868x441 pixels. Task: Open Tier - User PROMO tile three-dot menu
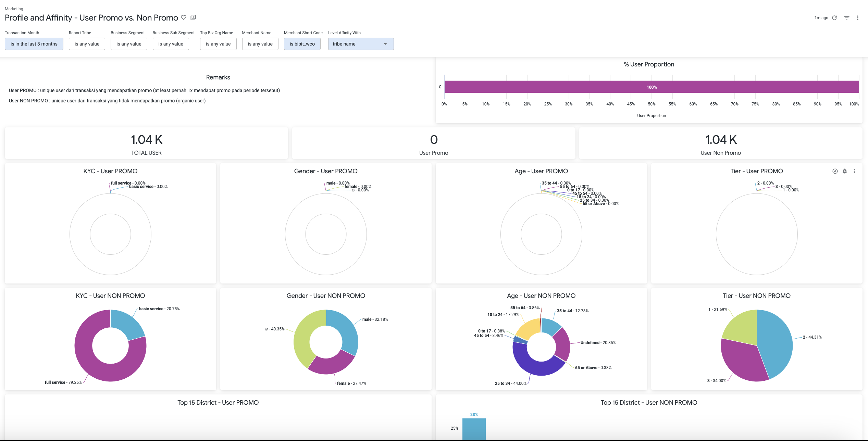pyautogui.click(x=854, y=171)
